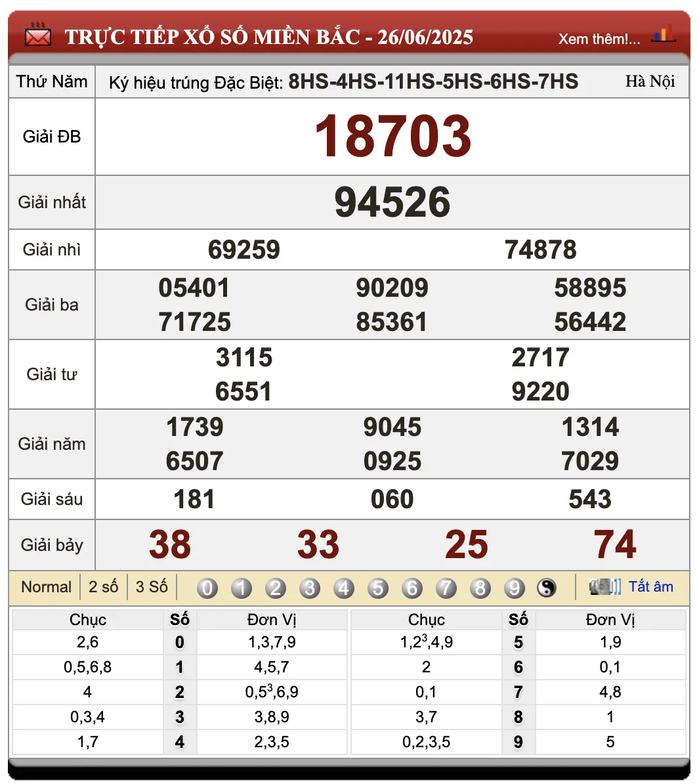Select the digit 9 ball icon
This screenshot has width=697, height=784.
[515, 588]
